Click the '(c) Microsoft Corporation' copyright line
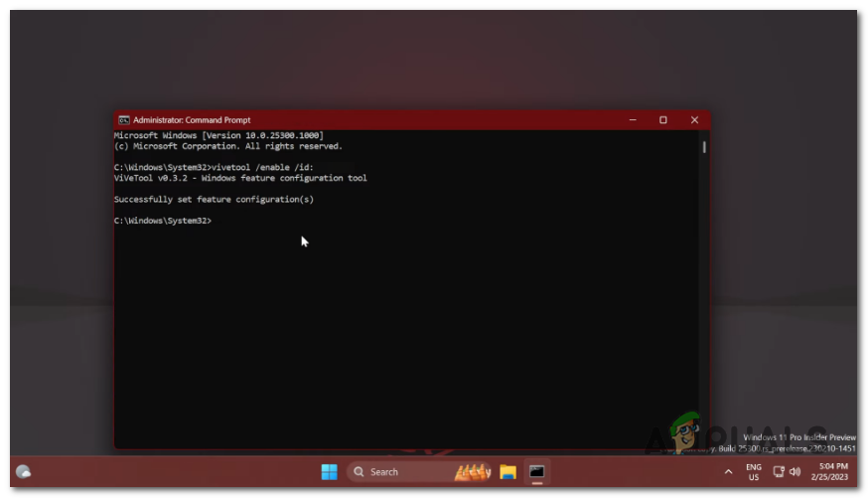Viewport: 868px width, 498px height. [x=228, y=146]
